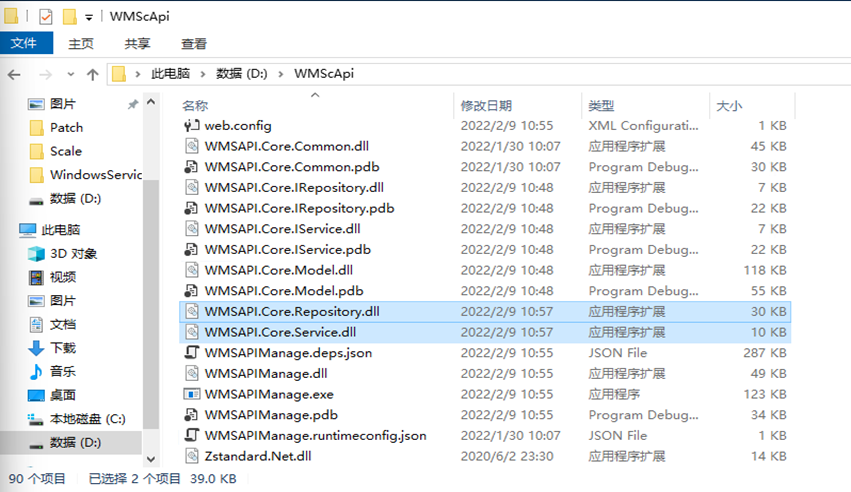Click navigation pane scrollbar up arrow

point(151,102)
